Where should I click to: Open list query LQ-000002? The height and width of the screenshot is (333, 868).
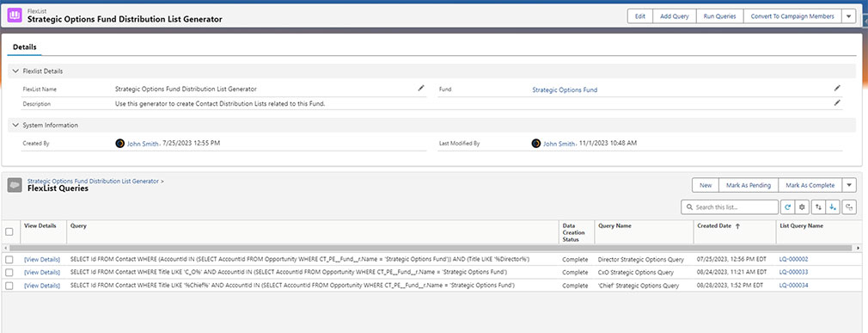click(794, 259)
